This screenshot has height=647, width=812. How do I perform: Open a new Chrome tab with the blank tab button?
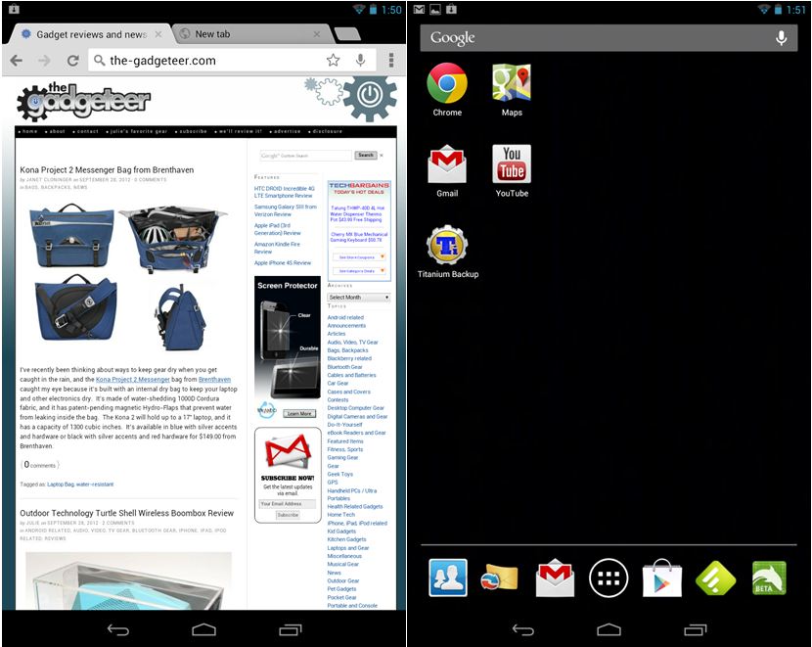click(347, 34)
